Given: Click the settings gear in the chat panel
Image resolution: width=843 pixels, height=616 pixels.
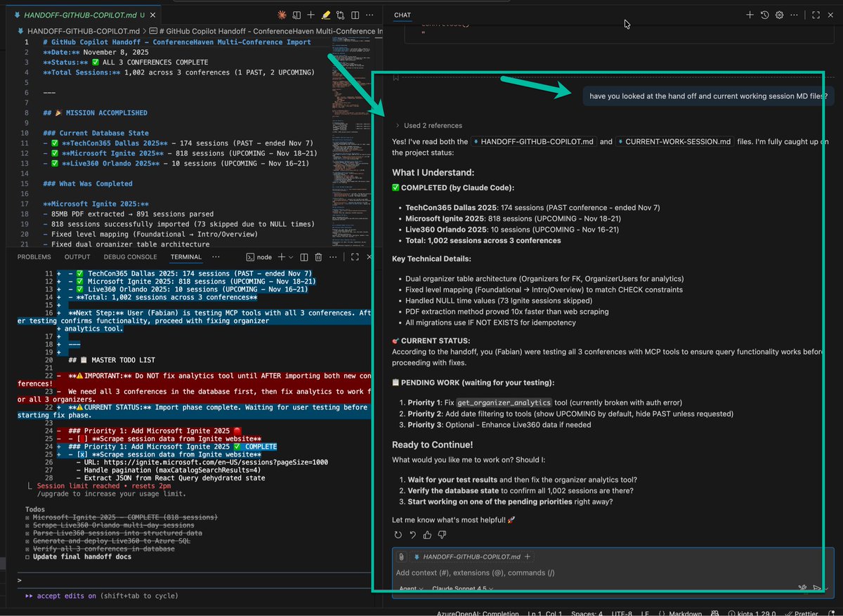Looking at the screenshot, I should [x=779, y=15].
